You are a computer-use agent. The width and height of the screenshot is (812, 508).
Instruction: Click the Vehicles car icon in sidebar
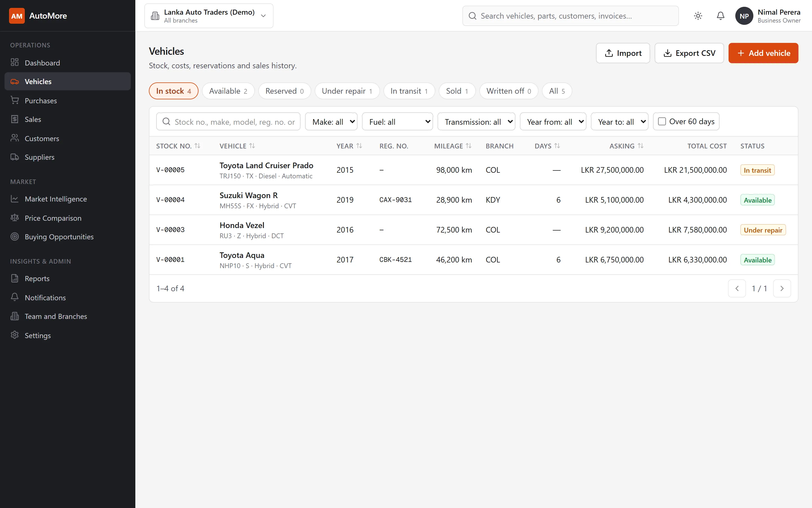14,81
